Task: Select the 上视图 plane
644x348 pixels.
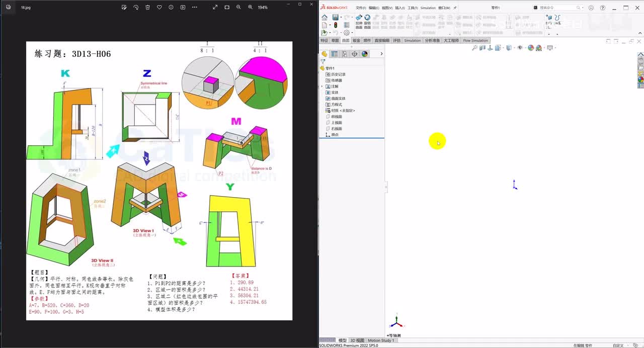Action: pyautogui.click(x=334, y=123)
